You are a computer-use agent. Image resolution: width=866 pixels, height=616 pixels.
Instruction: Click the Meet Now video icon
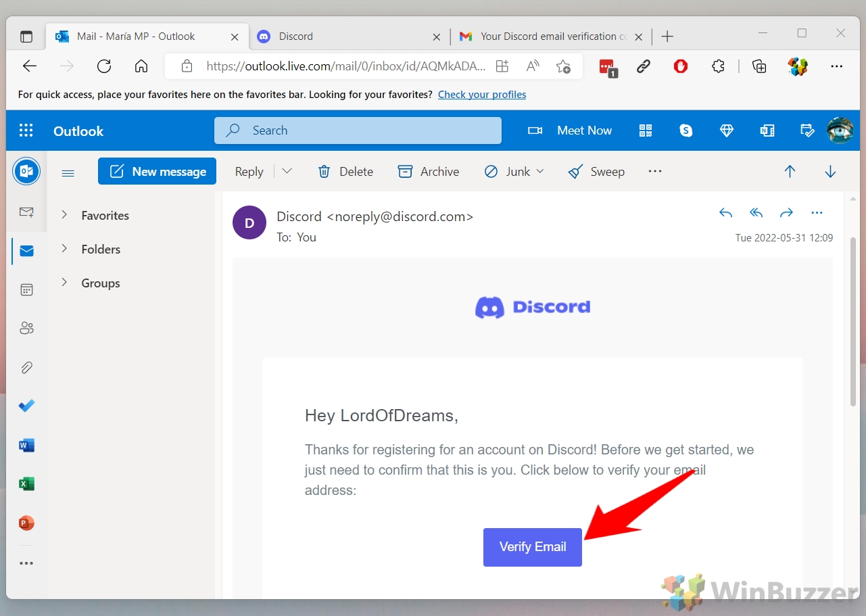click(535, 131)
